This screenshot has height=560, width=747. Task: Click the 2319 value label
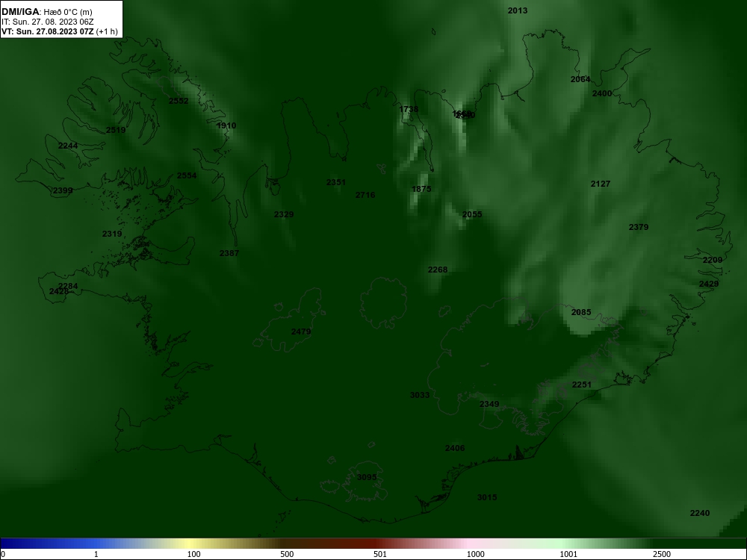(112, 234)
